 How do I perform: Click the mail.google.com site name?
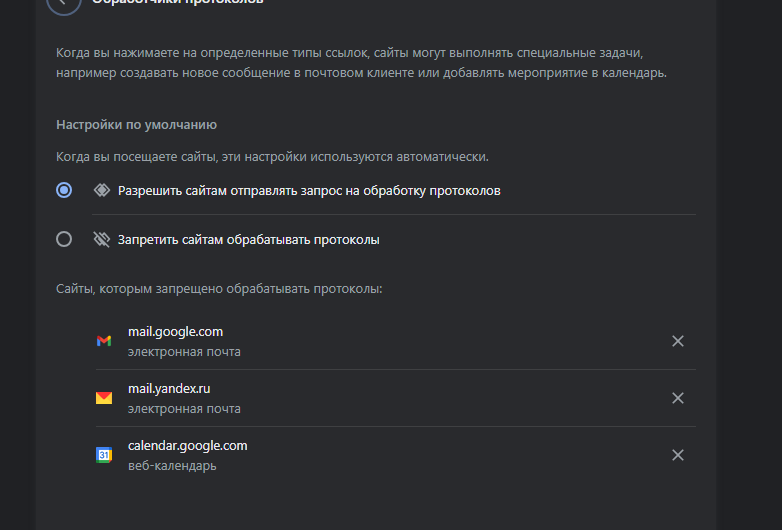pyautogui.click(x=176, y=332)
